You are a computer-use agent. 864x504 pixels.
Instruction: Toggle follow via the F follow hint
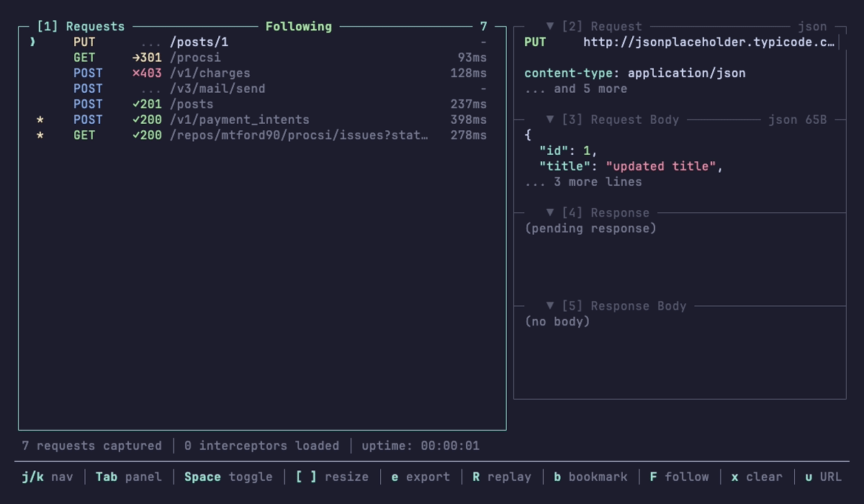[679, 477]
